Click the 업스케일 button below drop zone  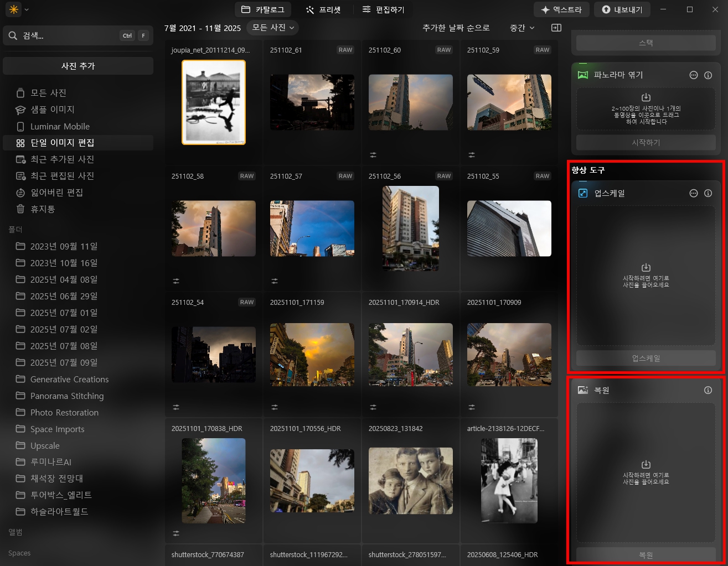[x=646, y=359]
